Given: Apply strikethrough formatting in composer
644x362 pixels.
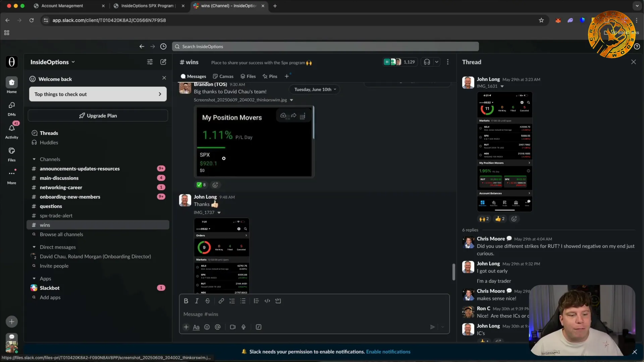Looking at the screenshot, I should coord(208,301).
